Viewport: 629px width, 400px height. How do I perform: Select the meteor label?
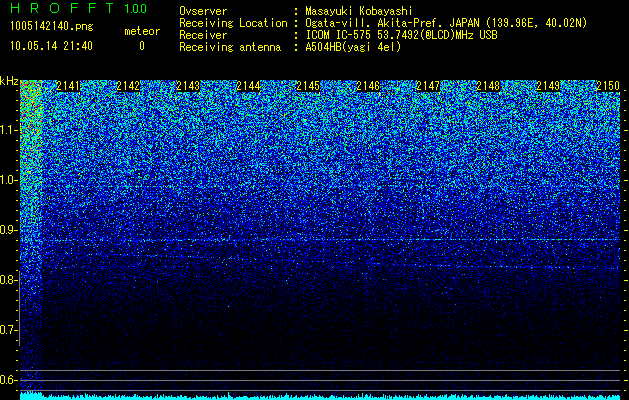point(142,31)
